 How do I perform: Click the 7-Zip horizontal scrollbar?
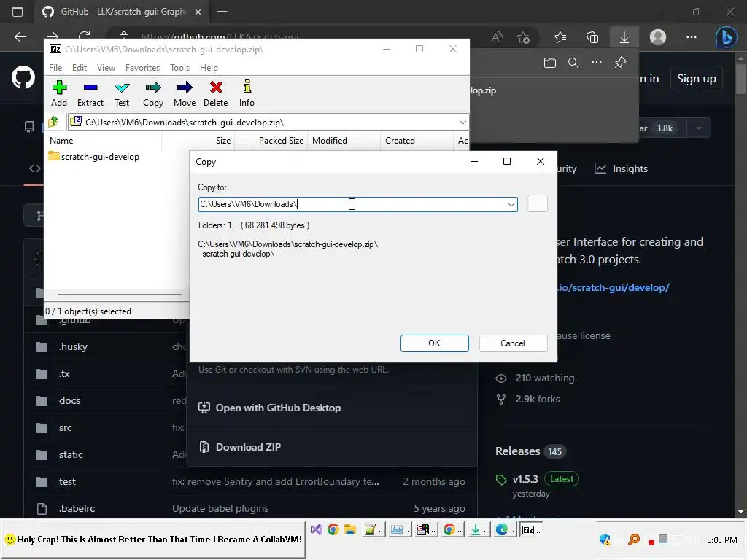(x=119, y=295)
